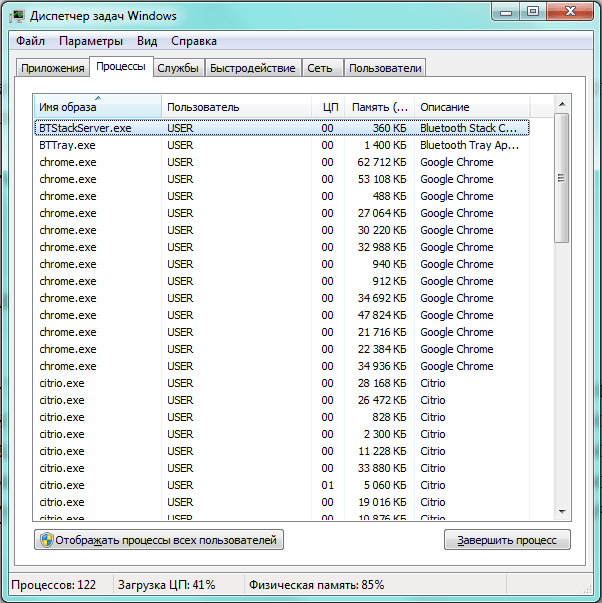Select chrome.exe using 30 220 КБ
The image size is (602, 603).
tap(282, 230)
